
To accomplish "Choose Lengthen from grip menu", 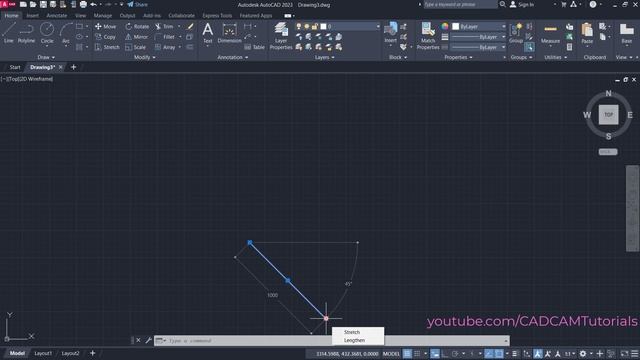I will [354, 340].
